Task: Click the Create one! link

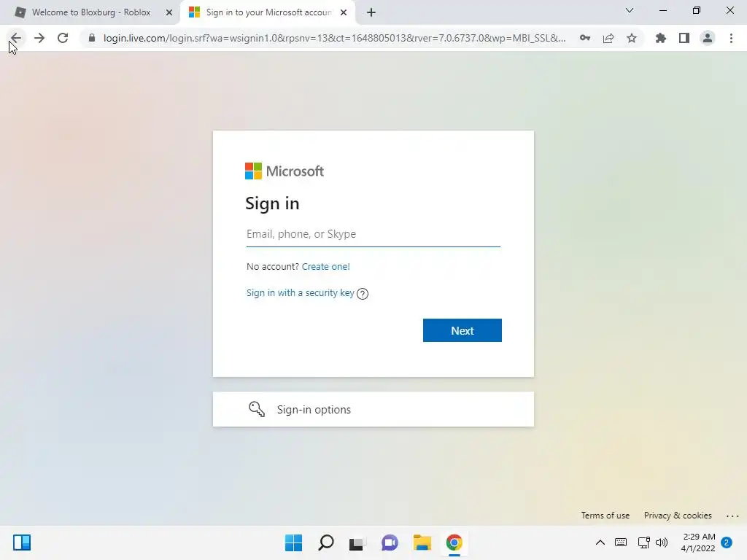Action: pos(326,267)
